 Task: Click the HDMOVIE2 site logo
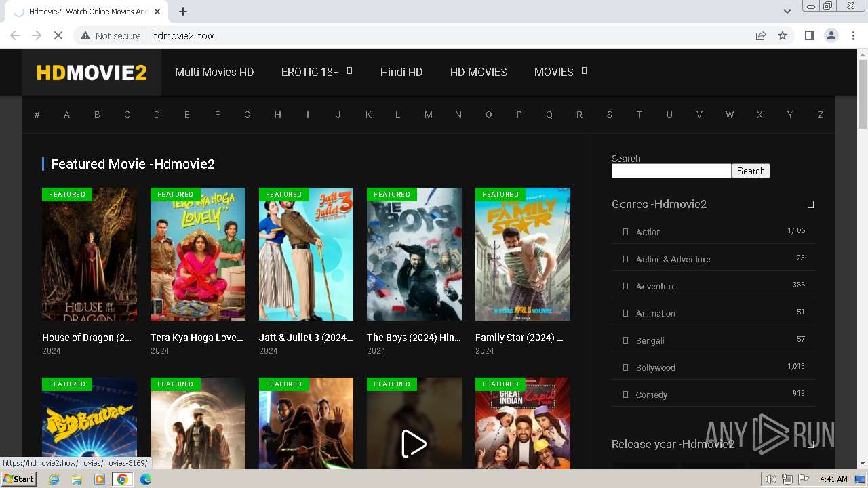point(92,73)
